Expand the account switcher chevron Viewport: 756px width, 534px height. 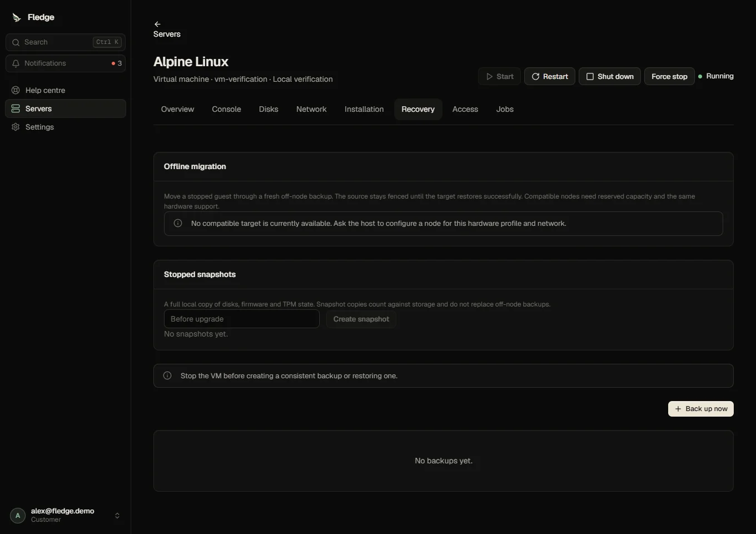pyautogui.click(x=117, y=516)
